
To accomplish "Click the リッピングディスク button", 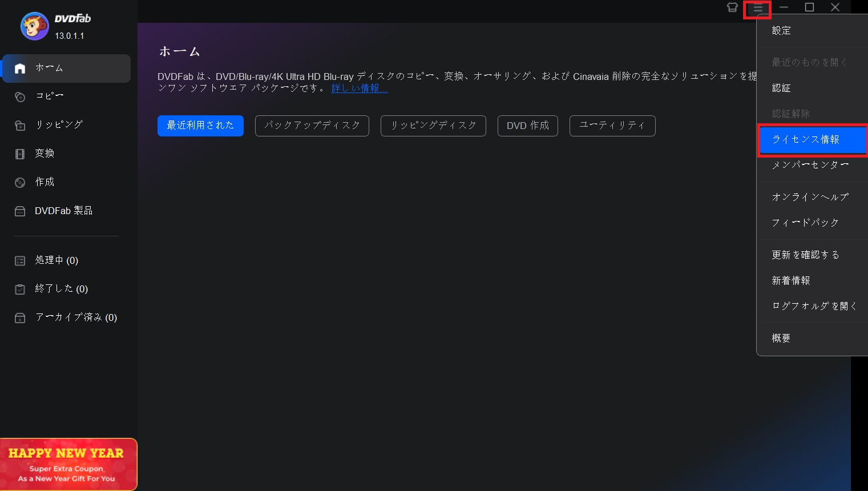I will pos(433,126).
